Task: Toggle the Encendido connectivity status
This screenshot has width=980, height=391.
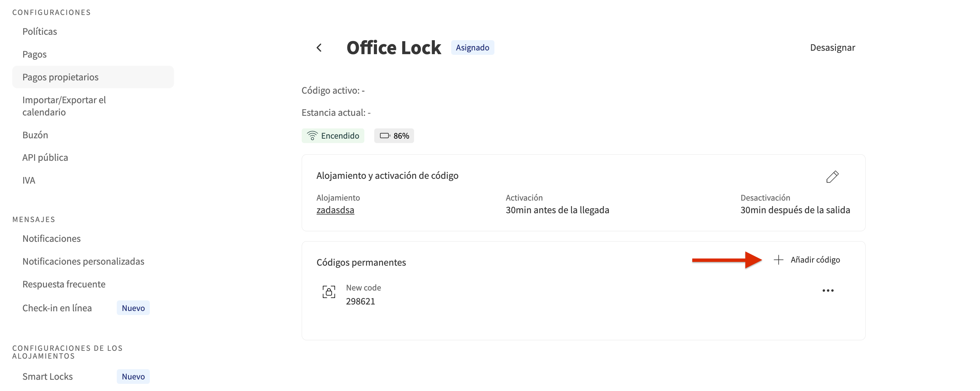Action: click(x=333, y=136)
